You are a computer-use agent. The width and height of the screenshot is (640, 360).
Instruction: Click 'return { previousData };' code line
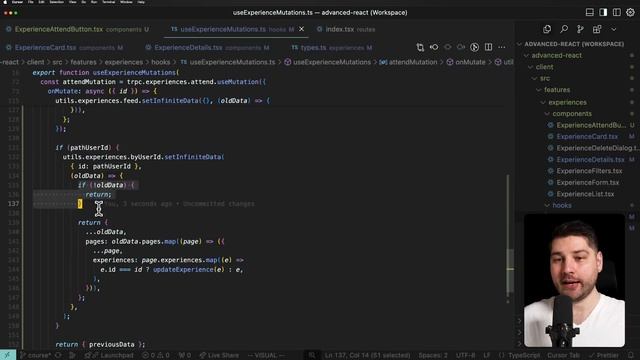coord(100,344)
